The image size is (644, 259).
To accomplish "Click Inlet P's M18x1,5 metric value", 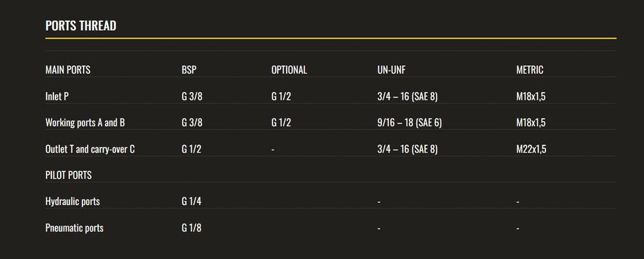I will pos(531,96).
